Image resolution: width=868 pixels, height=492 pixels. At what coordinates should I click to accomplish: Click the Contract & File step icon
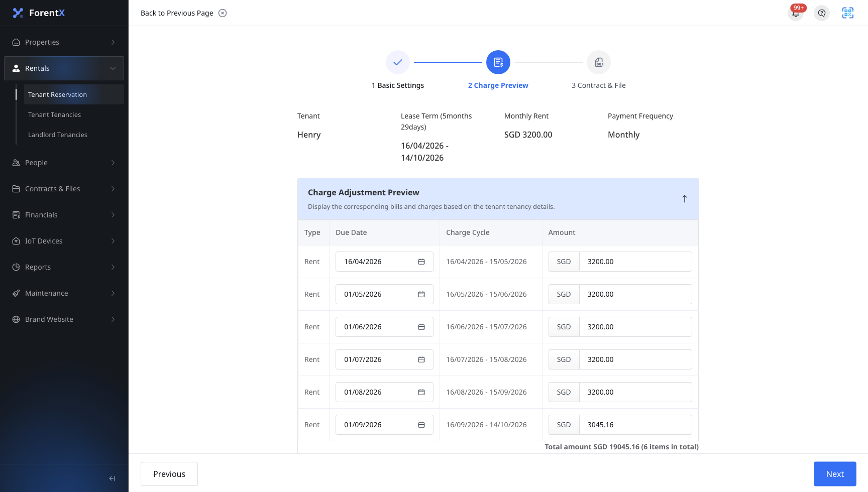[599, 62]
